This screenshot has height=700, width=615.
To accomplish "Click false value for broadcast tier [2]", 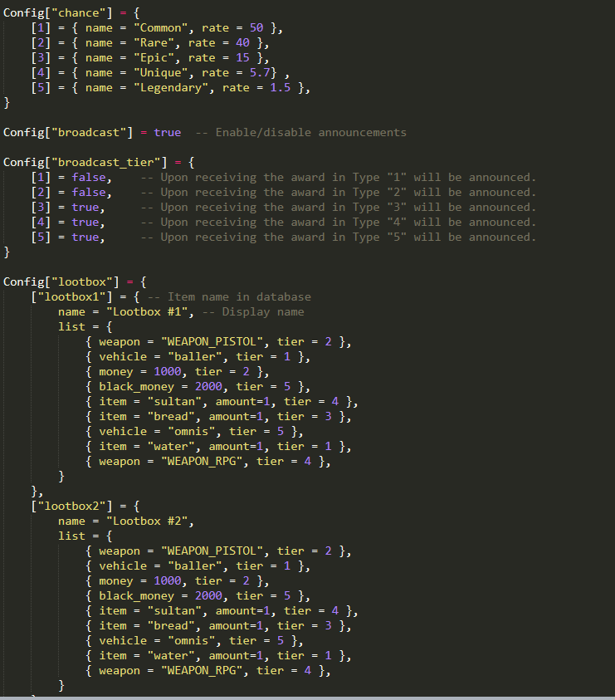I will point(89,193).
